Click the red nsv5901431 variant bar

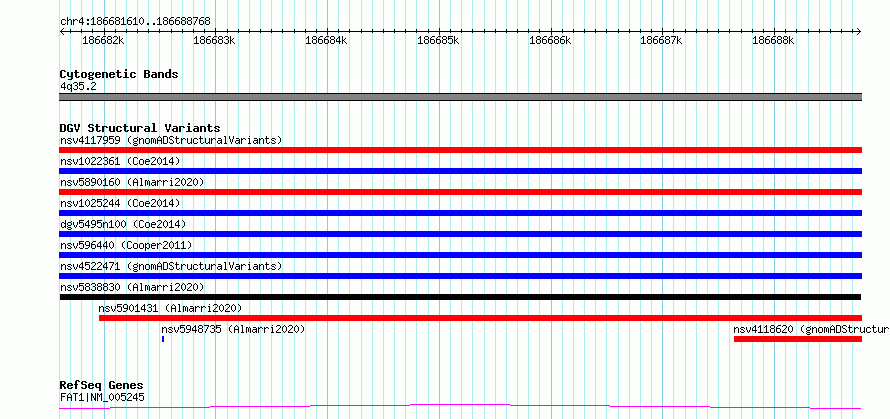tap(480, 318)
